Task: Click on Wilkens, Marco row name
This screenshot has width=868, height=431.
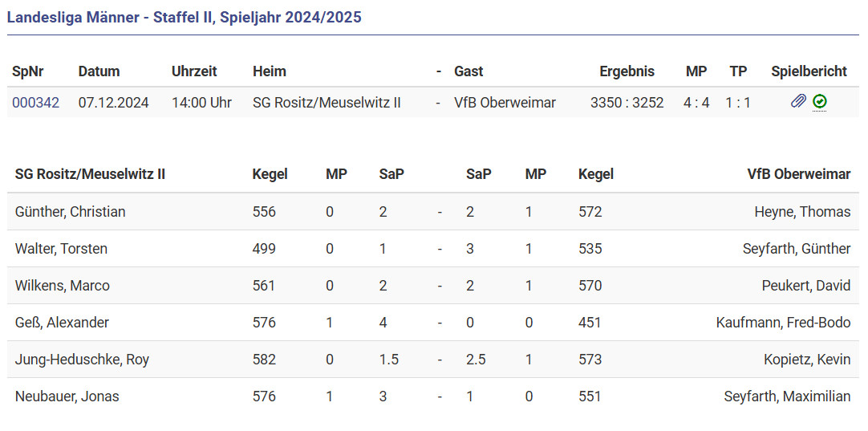Action: point(63,286)
